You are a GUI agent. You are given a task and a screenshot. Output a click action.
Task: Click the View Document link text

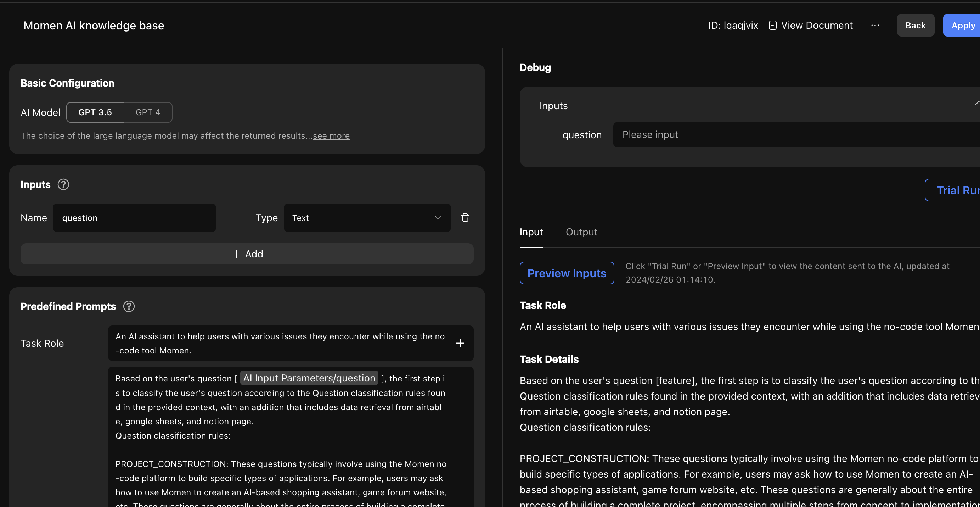(x=817, y=25)
